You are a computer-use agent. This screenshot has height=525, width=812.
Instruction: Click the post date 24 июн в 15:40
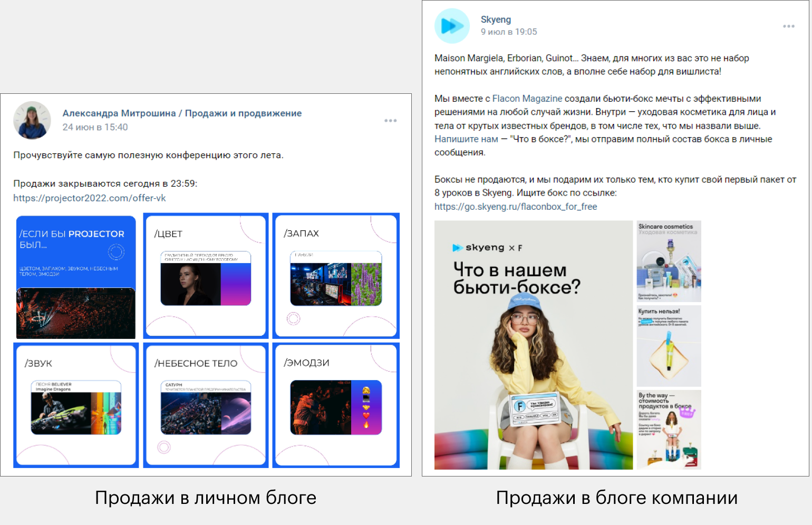(x=95, y=127)
